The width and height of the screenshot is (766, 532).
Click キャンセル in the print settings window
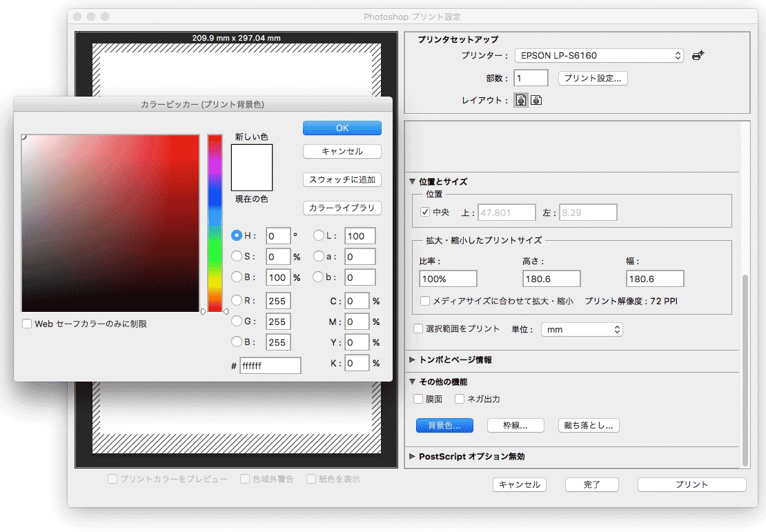(x=520, y=484)
